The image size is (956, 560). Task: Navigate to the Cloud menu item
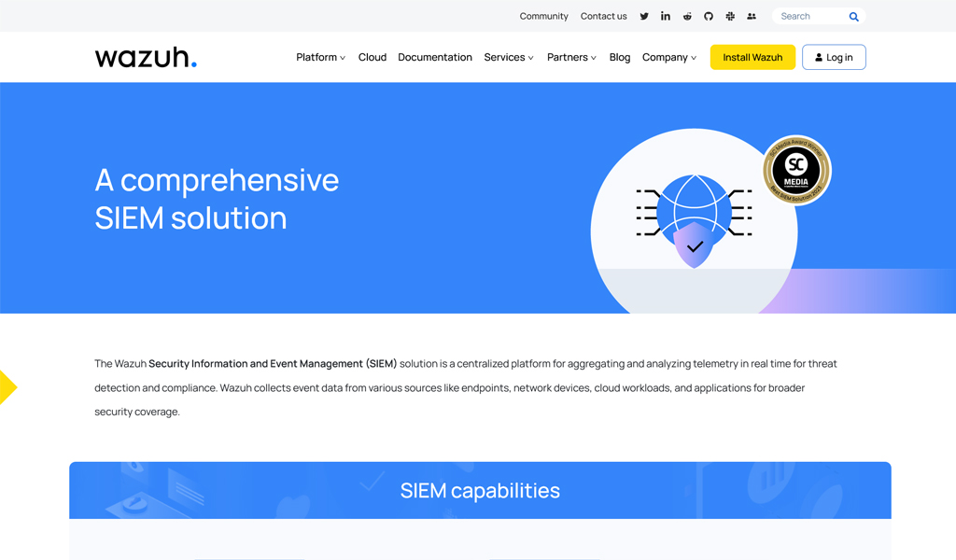click(373, 57)
